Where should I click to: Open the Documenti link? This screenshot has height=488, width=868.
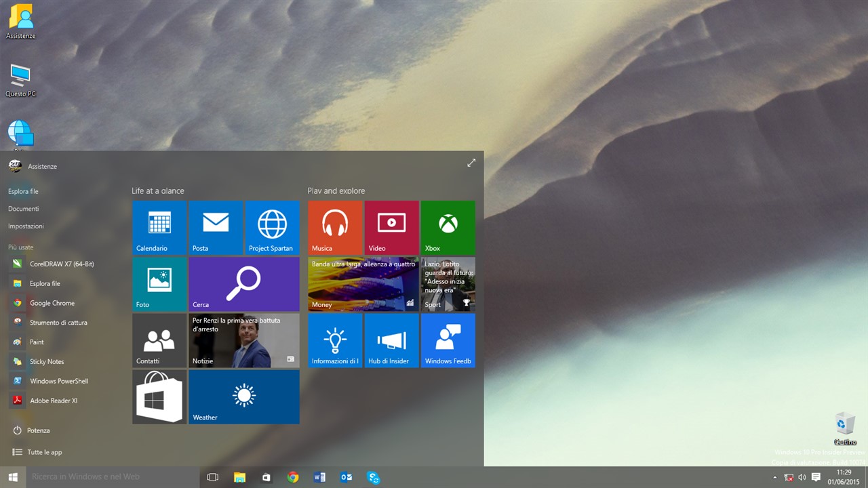24,209
